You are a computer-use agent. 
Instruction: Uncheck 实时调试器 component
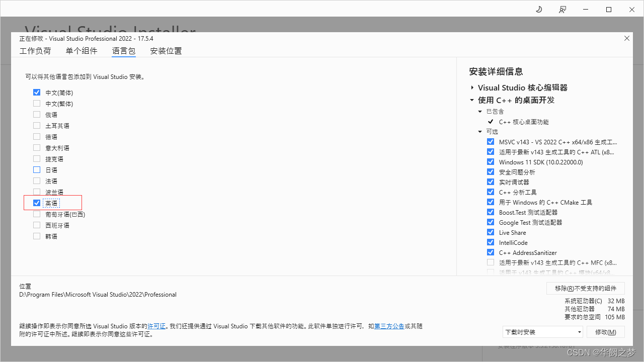[x=491, y=182]
